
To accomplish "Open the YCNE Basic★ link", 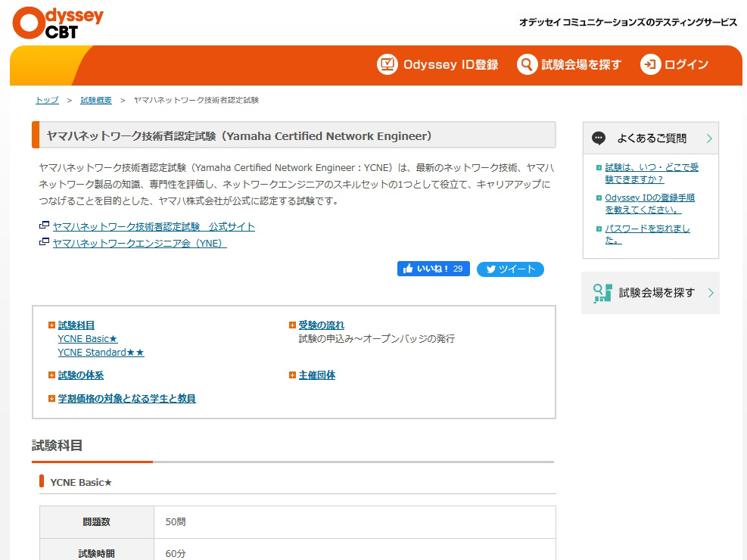I will click(x=87, y=338).
